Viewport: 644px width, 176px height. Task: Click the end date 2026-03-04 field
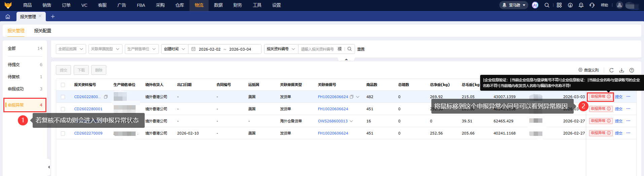[240, 49]
